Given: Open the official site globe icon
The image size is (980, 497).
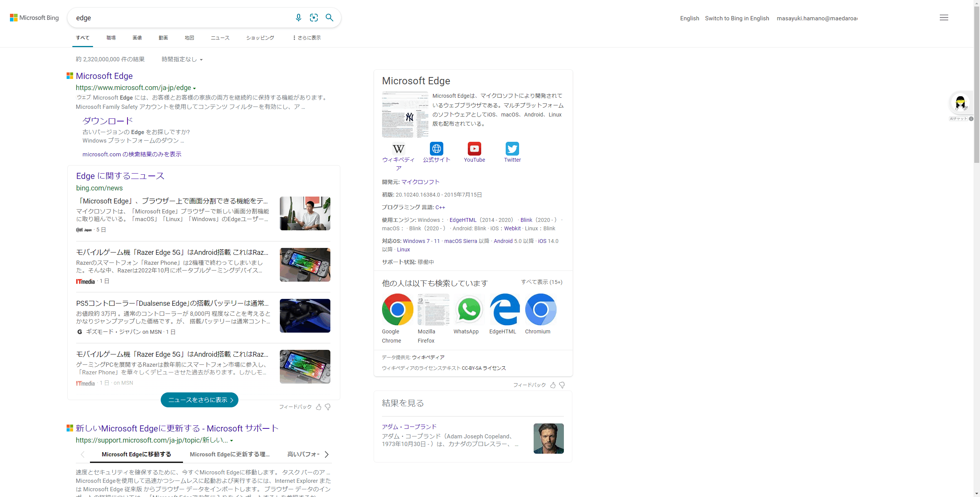Looking at the screenshot, I should pyautogui.click(x=436, y=149).
